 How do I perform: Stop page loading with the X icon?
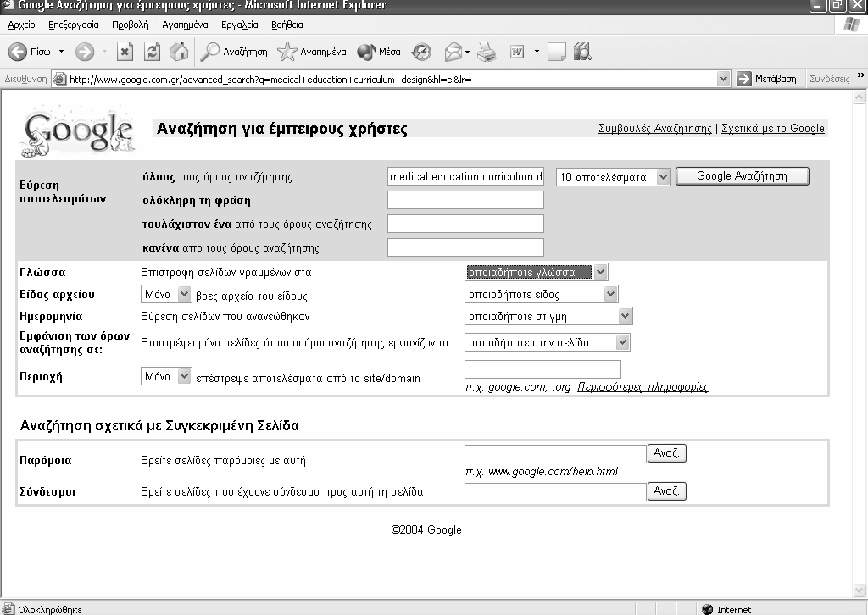[125, 52]
